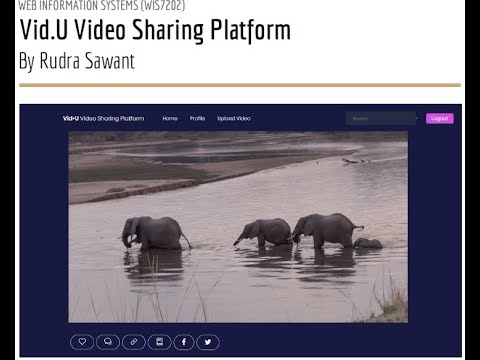Screen dimensions: 480x360
Task: Click the Vid•U Video Sharing Platform logo
Action: (x=103, y=118)
